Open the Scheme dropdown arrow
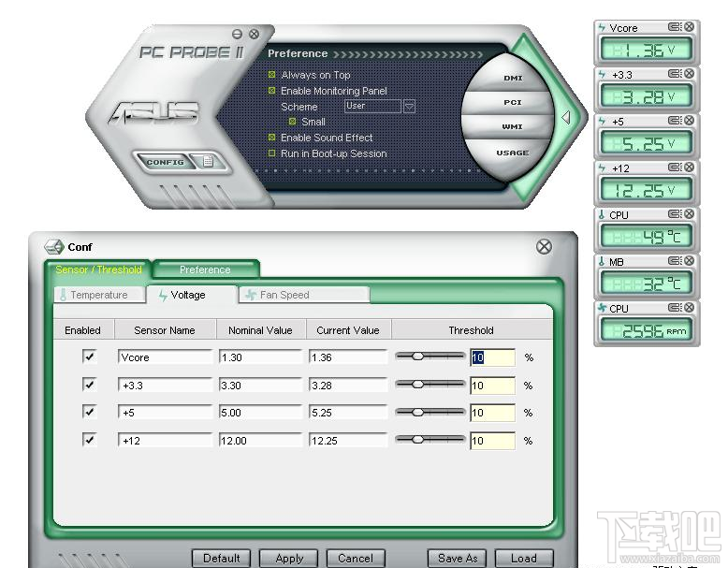This screenshot has height=568, width=728. (x=409, y=107)
